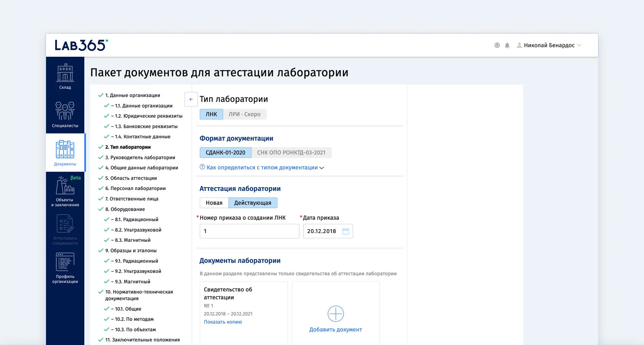Open the Аттестовать специалиста sidebar item
Image resolution: width=644 pixels, height=345 pixels.
[x=65, y=229]
